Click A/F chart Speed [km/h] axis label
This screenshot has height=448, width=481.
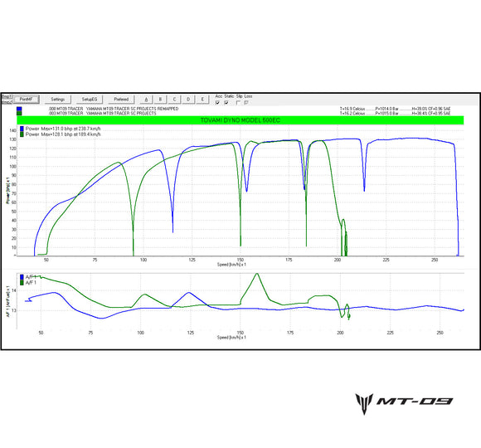pos(231,337)
